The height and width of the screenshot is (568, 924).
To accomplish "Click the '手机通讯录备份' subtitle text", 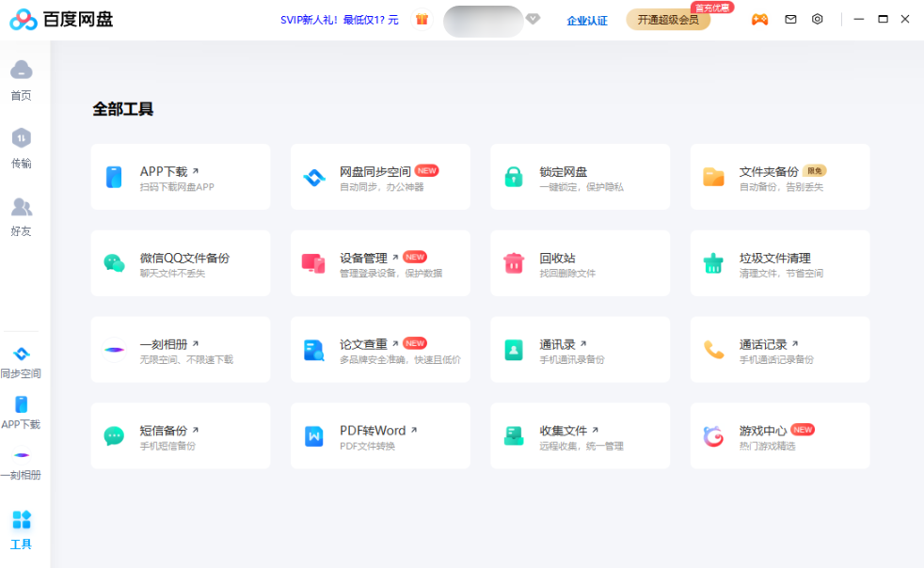I will click(572, 359).
